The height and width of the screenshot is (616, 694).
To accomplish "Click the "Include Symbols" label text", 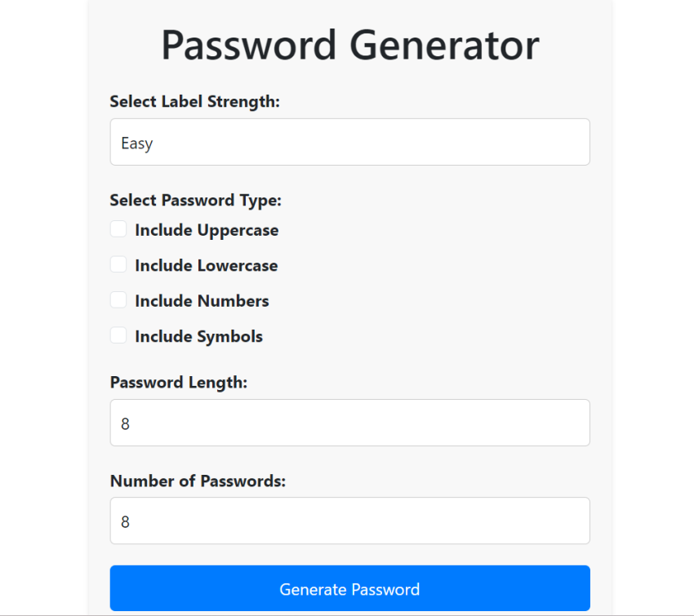I will tap(198, 336).
